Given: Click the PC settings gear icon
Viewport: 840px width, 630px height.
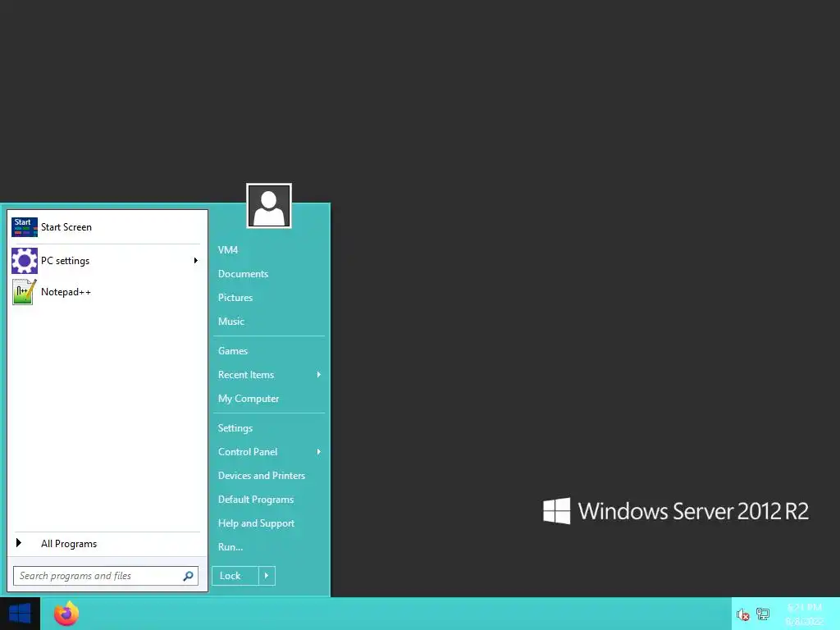Looking at the screenshot, I should tap(25, 261).
